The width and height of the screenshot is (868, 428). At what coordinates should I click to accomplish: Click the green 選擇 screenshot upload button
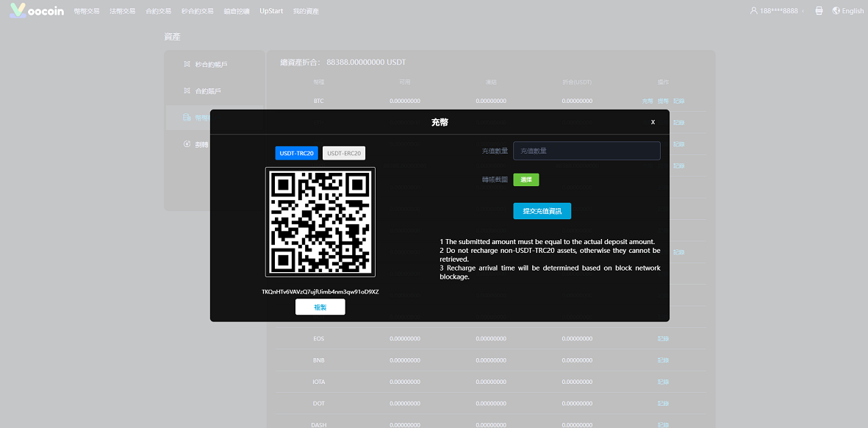click(x=526, y=179)
